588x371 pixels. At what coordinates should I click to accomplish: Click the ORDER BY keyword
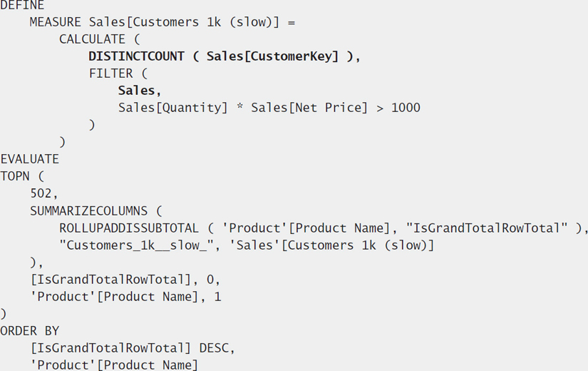[30, 331]
